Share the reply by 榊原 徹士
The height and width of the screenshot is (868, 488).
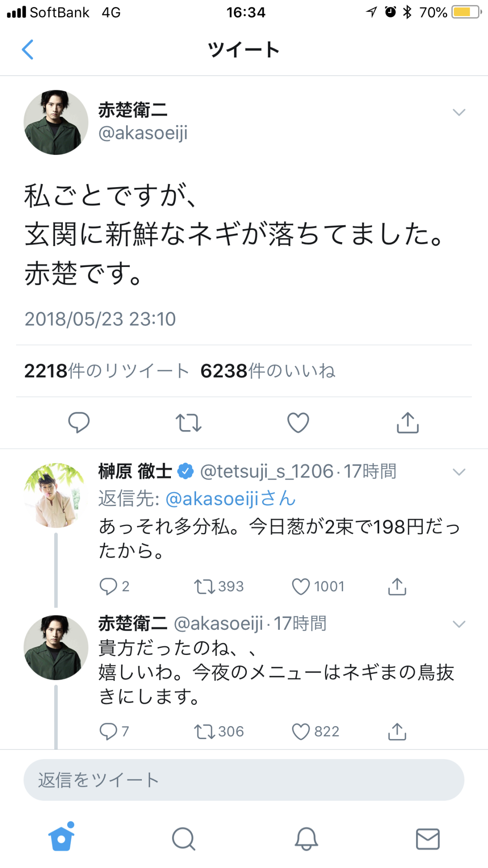pos(397,586)
